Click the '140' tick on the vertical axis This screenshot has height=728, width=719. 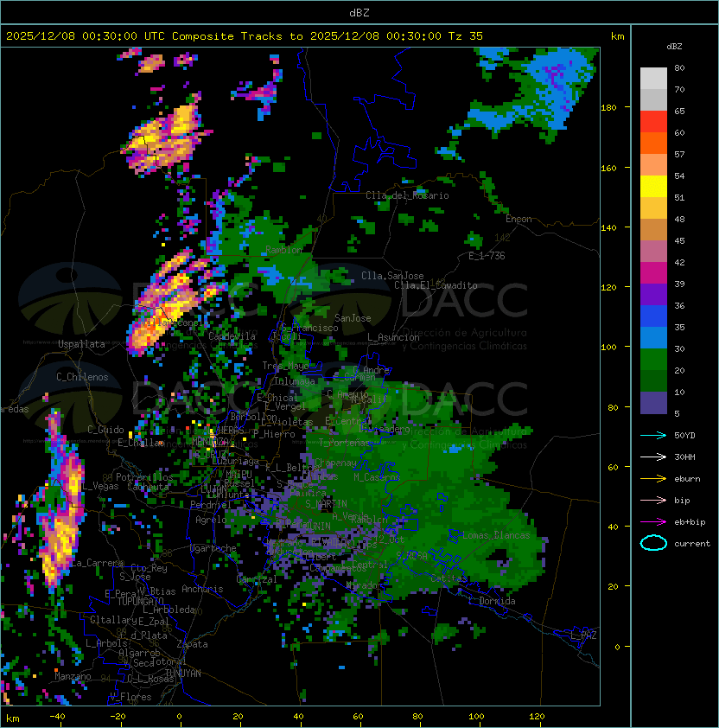click(x=608, y=228)
